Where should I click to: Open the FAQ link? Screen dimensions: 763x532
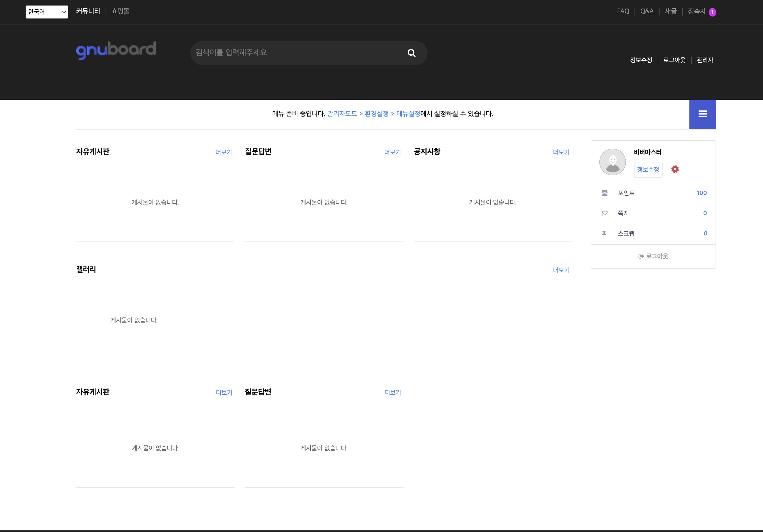coord(623,11)
